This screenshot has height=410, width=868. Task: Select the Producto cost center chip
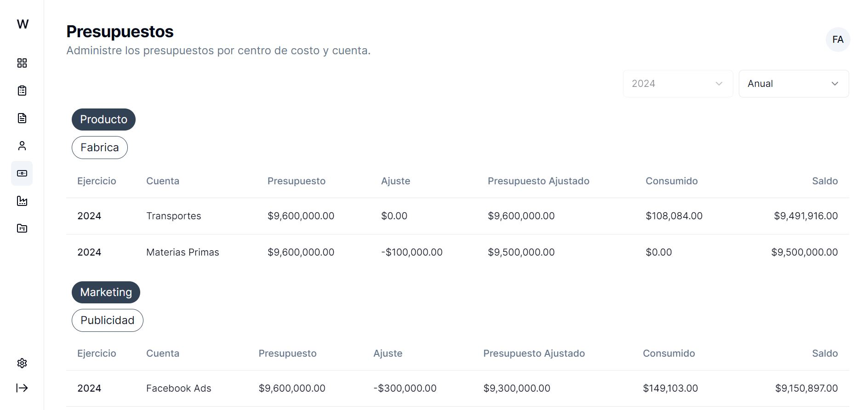pos(103,120)
